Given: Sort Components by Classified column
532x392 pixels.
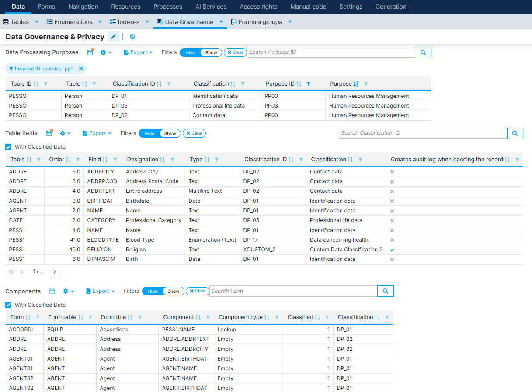Looking at the screenshot, I should [318, 317].
